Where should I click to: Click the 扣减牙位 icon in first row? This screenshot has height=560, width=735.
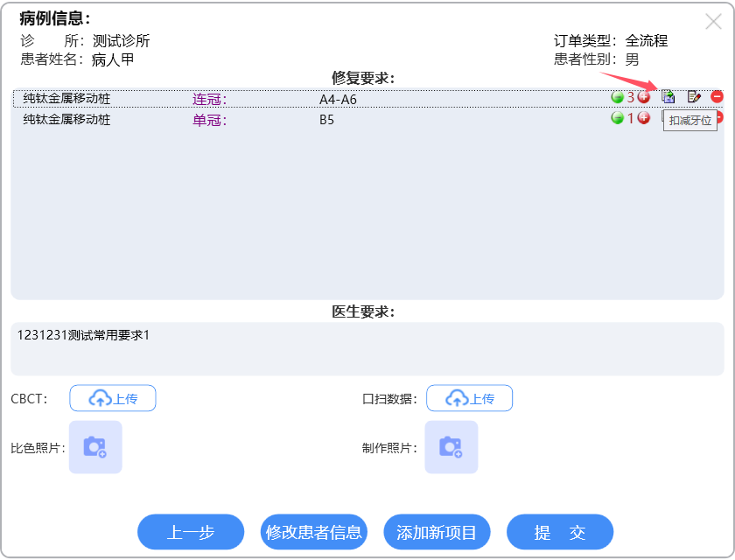[668, 97]
